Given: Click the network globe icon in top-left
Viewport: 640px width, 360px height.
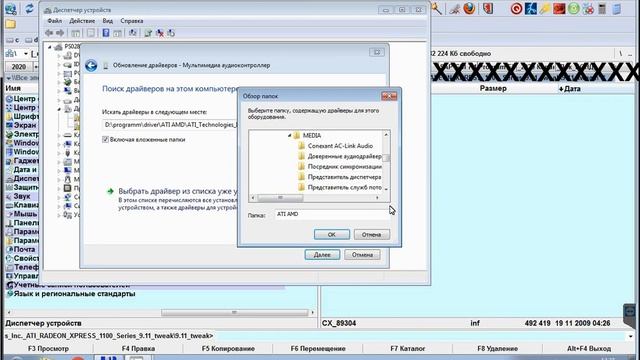Looking at the screenshot, I should 11,9.
